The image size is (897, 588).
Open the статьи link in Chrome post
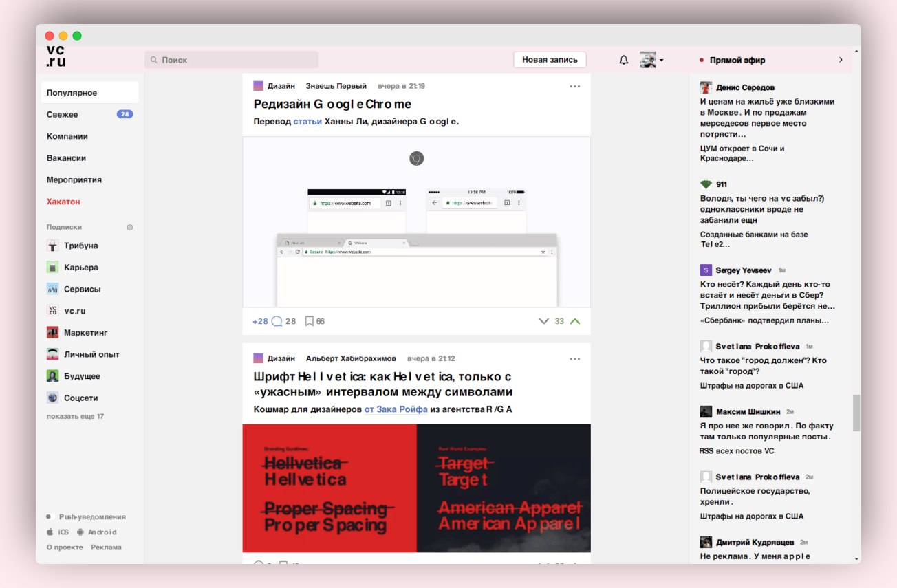(x=307, y=122)
